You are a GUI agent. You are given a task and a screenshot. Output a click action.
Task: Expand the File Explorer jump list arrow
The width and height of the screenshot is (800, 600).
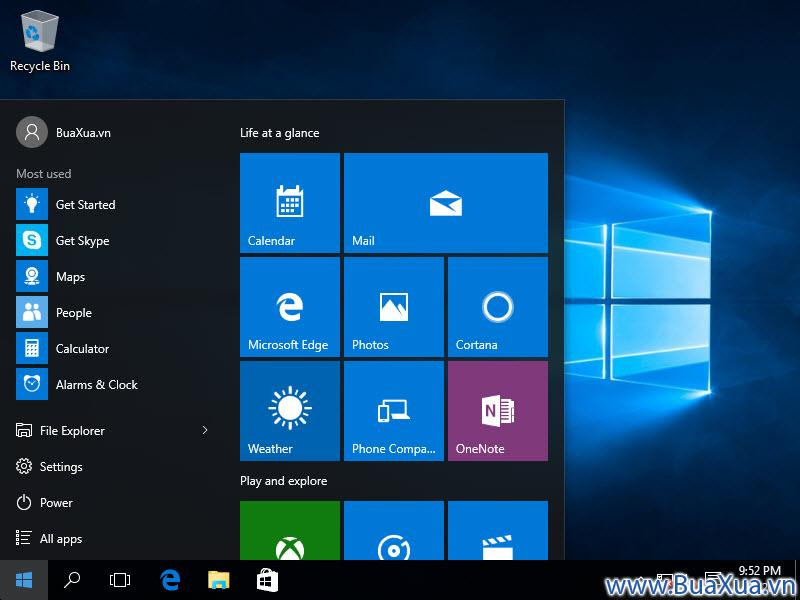pyautogui.click(x=205, y=431)
